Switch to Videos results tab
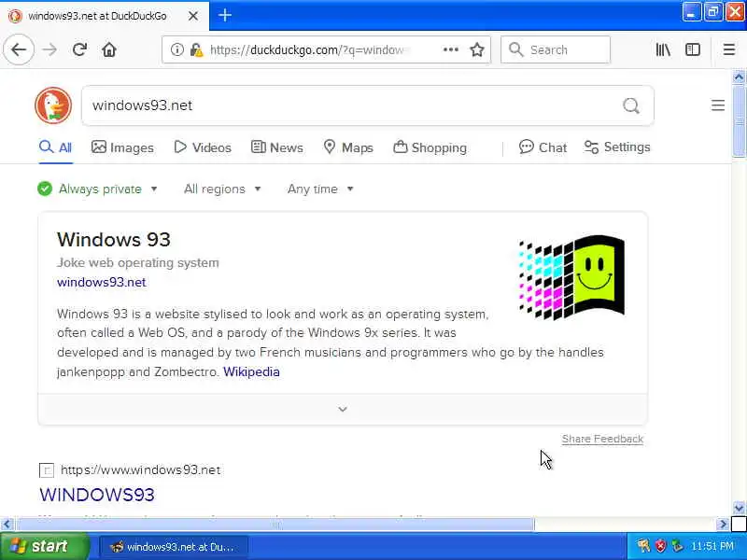The image size is (747, 560). tap(203, 147)
